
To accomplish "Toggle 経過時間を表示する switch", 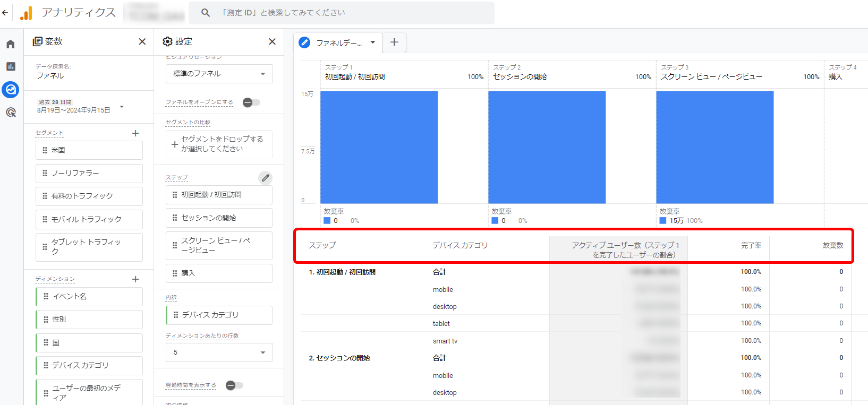I will [234, 385].
